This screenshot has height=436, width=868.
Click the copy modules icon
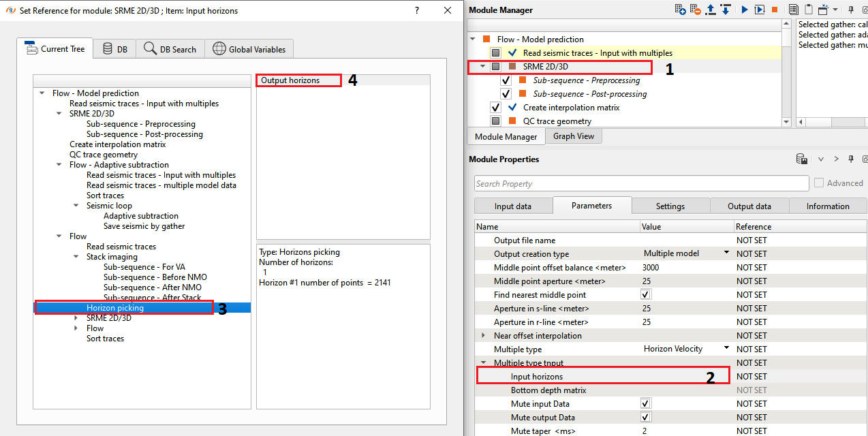coord(793,10)
